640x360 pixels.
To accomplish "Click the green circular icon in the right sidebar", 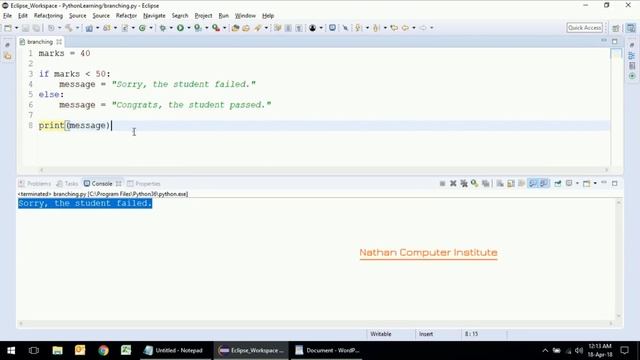I will [632, 76].
